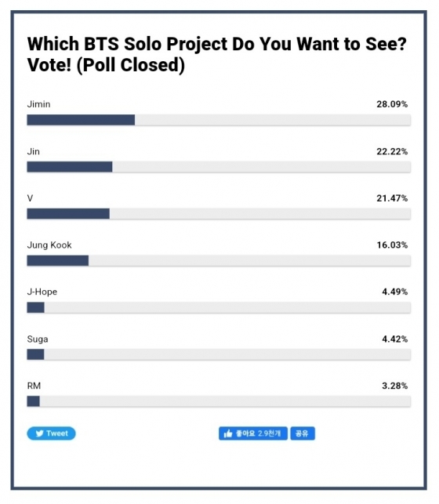Select the J-Hope option label
The width and height of the screenshot is (439, 504).
point(42,292)
